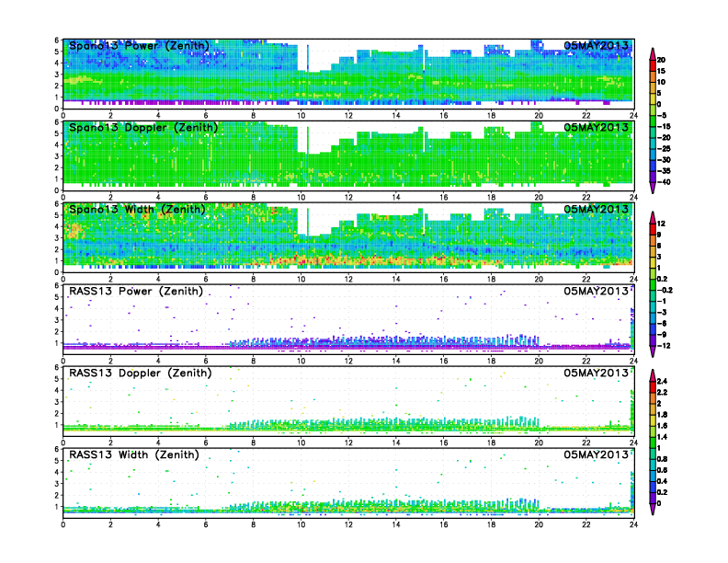Click the "Spano13 Width (Zenith)" panel title
Viewport: 728px width, 563px height.
[x=137, y=209]
